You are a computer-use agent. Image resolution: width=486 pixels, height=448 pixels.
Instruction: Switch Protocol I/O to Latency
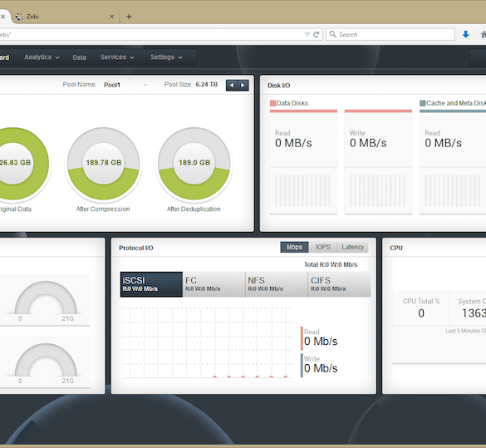(353, 247)
